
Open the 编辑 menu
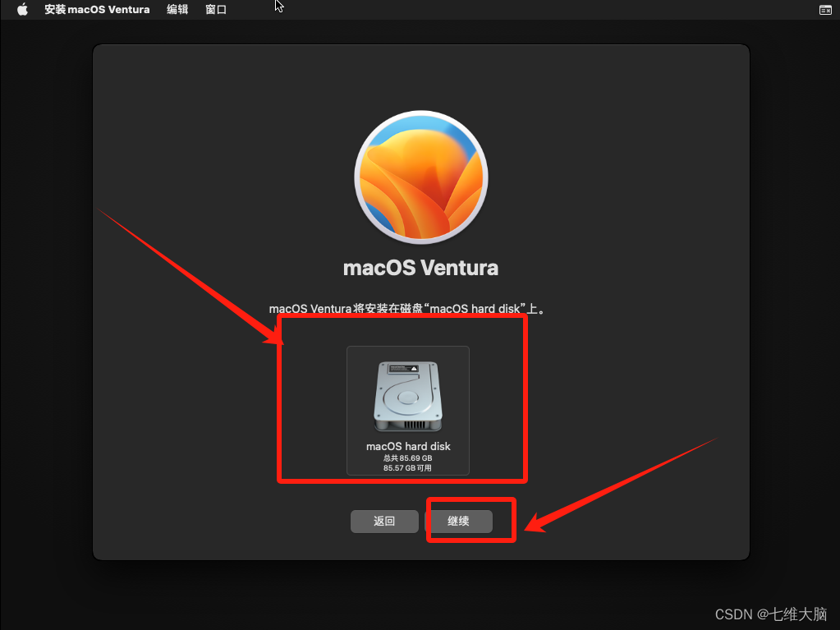[177, 10]
